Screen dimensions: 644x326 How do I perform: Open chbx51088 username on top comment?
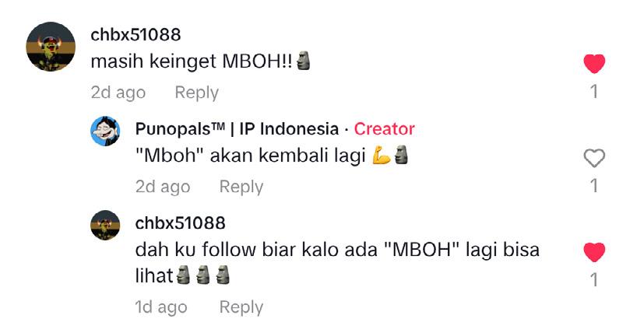point(135,35)
